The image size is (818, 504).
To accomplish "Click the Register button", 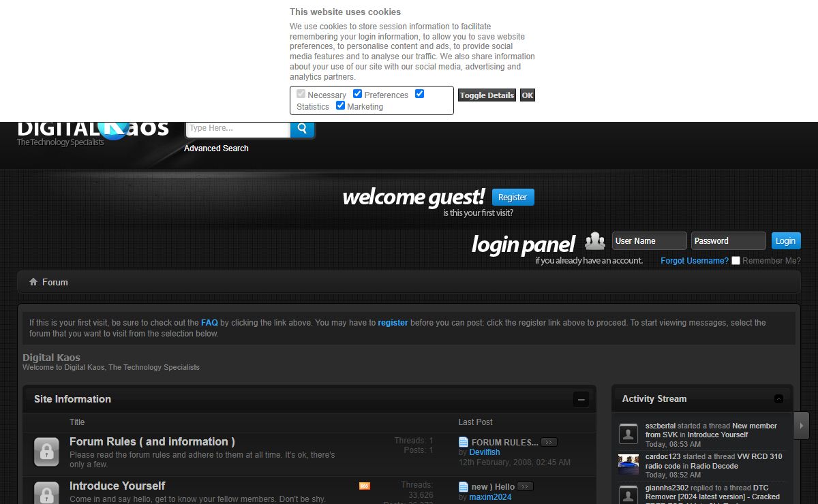I will click(x=513, y=198).
